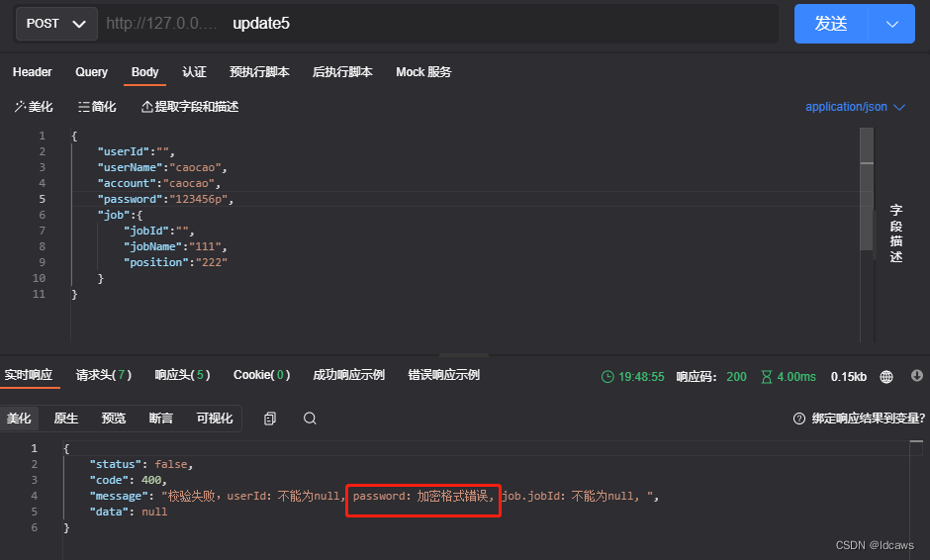Click the "jobName":"111" body line
Screen dimensions: 930x560
pos(175,246)
